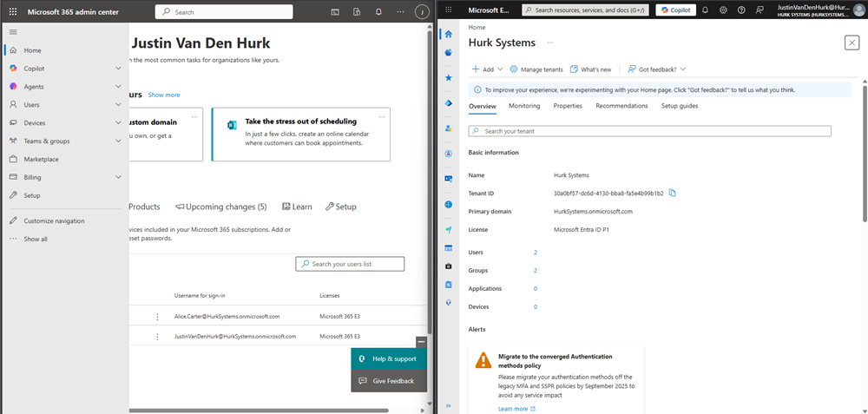Copy the Tenant ID to clipboard

click(x=673, y=194)
